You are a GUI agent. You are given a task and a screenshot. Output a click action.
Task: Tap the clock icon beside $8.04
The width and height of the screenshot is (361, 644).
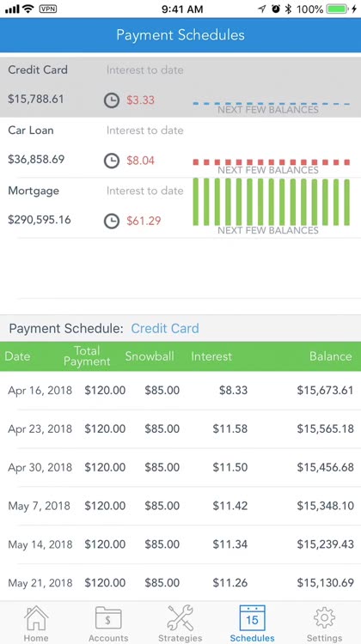pos(112,161)
